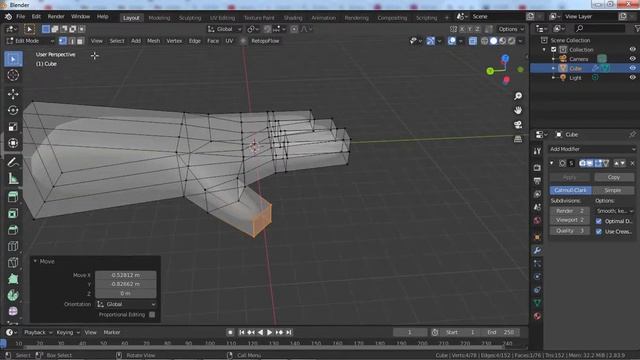This screenshot has height=360, width=640.
Task: Toggle Optimal Display checkbox
Action: pyautogui.click(x=599, y=221)
